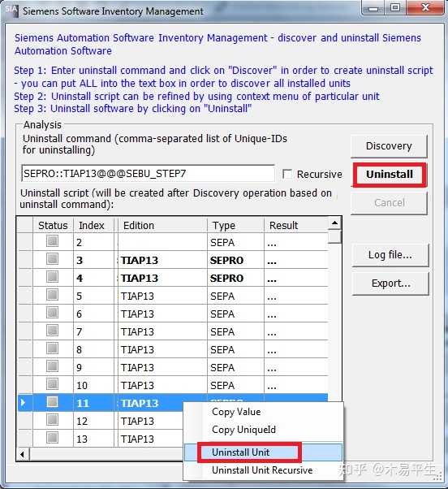Image resolution: width=448 pixels, height=489 pixels.
Task: Click the Uninstall button
Action: tap(390, 174)
